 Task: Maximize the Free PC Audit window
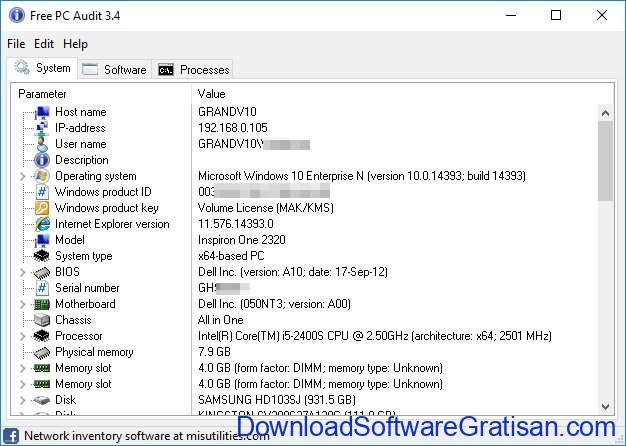(x=556, y=15)
